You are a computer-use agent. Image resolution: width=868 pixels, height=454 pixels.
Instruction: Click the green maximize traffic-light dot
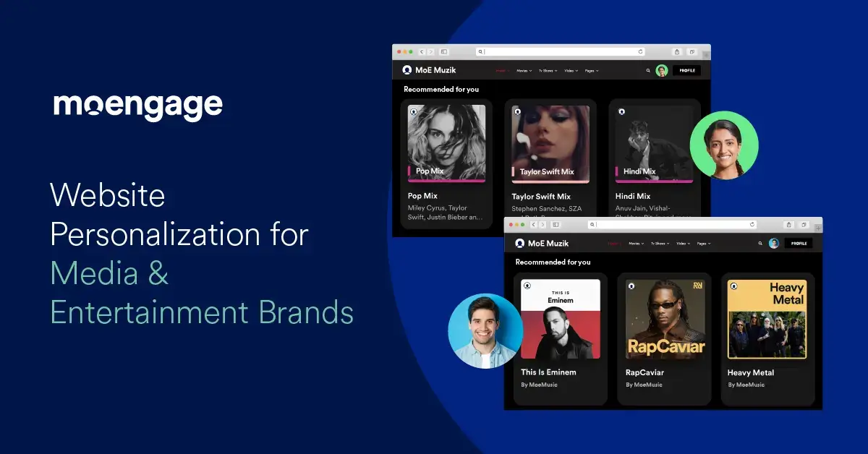[x=409, y=51]
